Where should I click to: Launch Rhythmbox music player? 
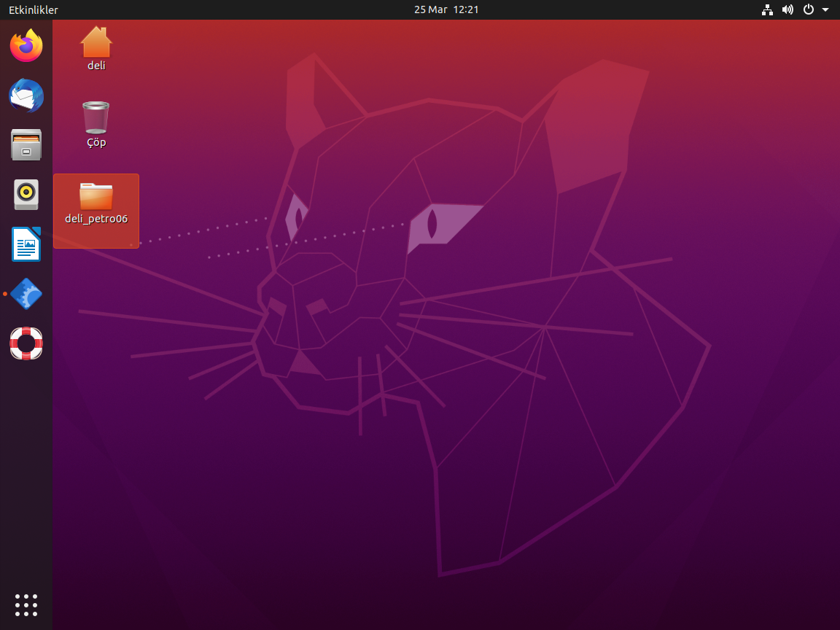[26, 195]
